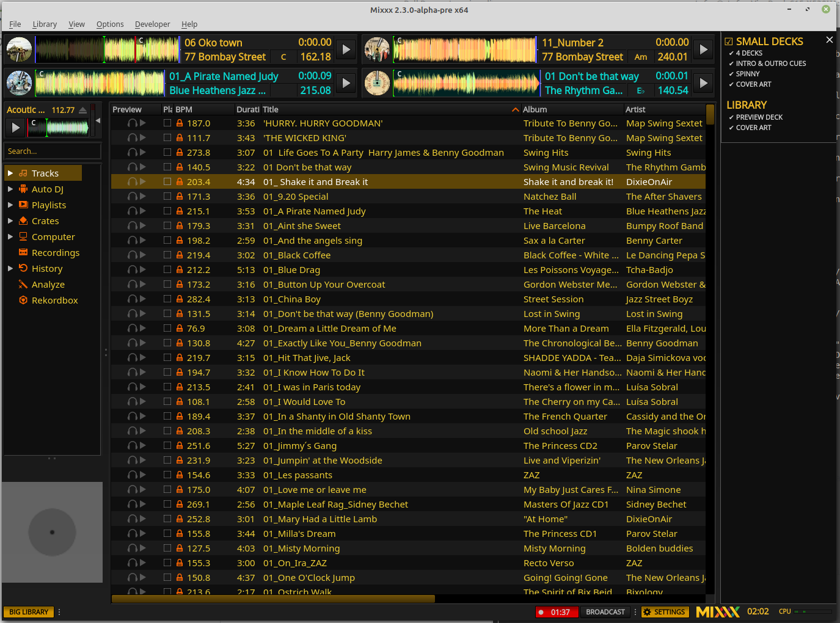This screenshot has height=623, width=840.
Task: Expand the Tracks tree node
Action: tap(10, 173)
